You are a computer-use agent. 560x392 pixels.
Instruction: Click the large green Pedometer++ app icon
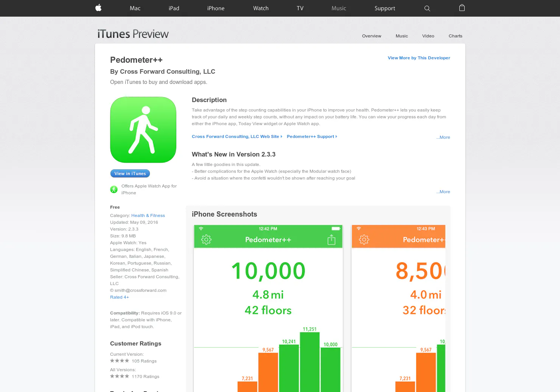143,130
